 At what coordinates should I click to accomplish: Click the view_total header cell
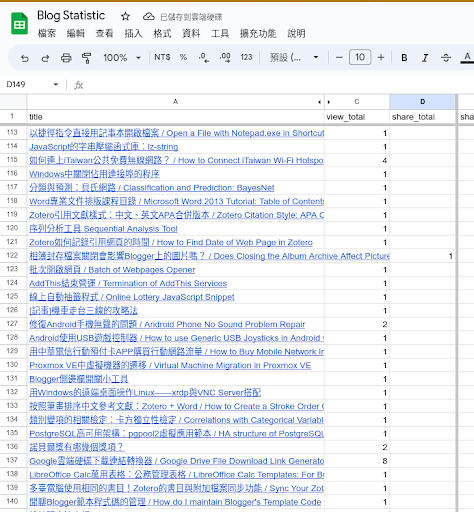(x=357, y=117)
